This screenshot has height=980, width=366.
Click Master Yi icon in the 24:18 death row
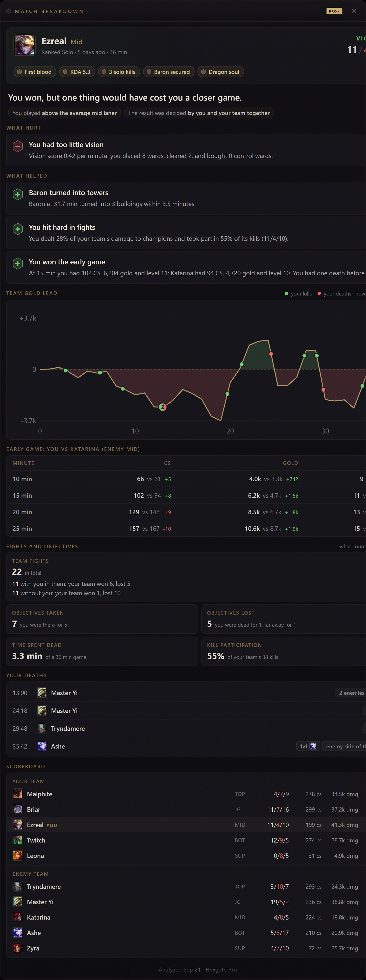(x=42, y=710)
